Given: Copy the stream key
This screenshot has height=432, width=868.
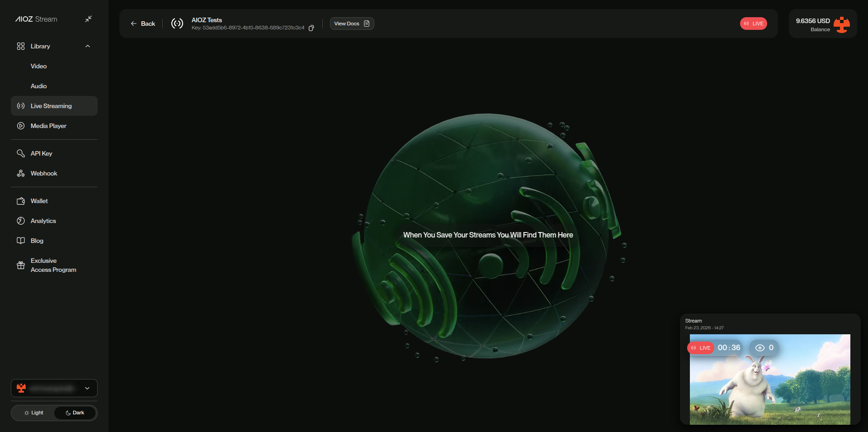Looking at the screenshot, I should [x=311, y=28].
